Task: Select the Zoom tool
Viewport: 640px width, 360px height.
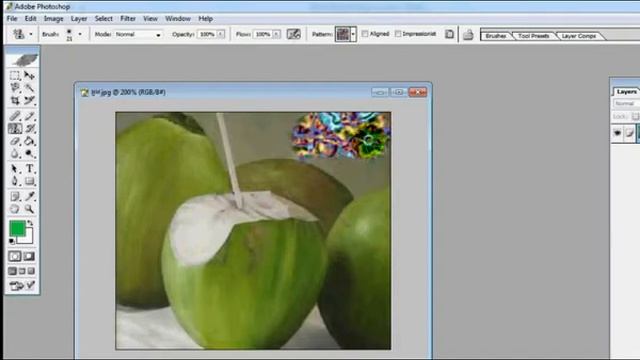Action: [x=29, y=209]
